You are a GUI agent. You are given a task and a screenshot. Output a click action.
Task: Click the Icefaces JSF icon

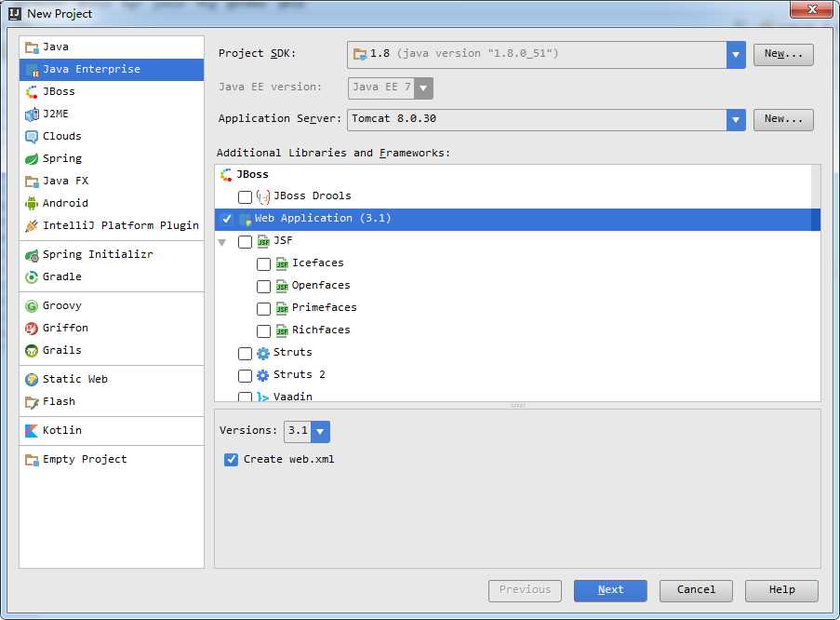tap(282, 263)
